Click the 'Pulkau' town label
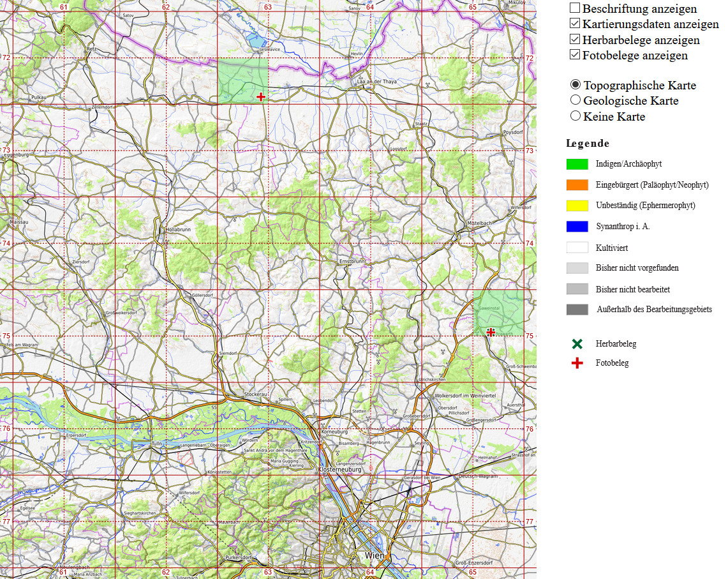Screen dimensions: 728x579 click(x=38, y=97)
